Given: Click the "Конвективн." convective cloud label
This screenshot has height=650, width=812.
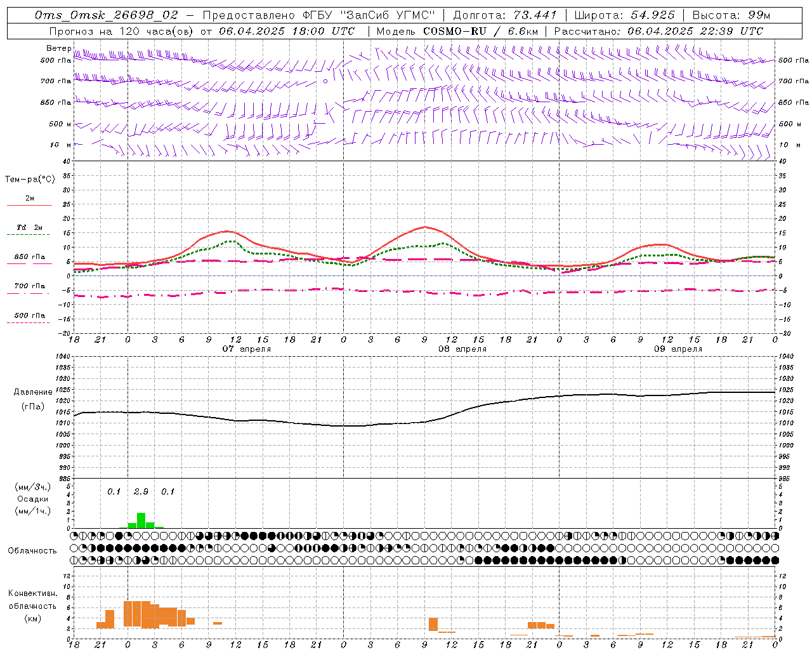Looking at the screenshot, I should point(32,594).
